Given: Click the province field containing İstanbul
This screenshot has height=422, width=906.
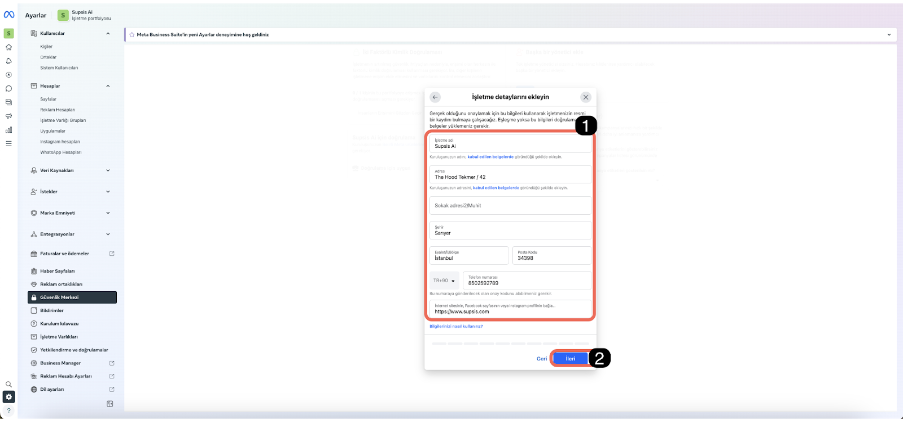Looking at the screenshot, I should [469, 256].
